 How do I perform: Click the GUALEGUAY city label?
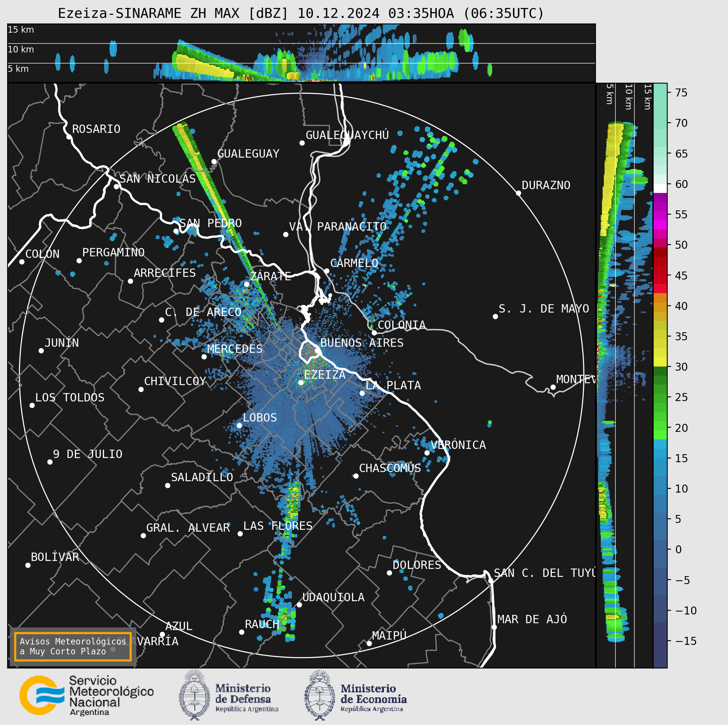(x=248, y=154)
